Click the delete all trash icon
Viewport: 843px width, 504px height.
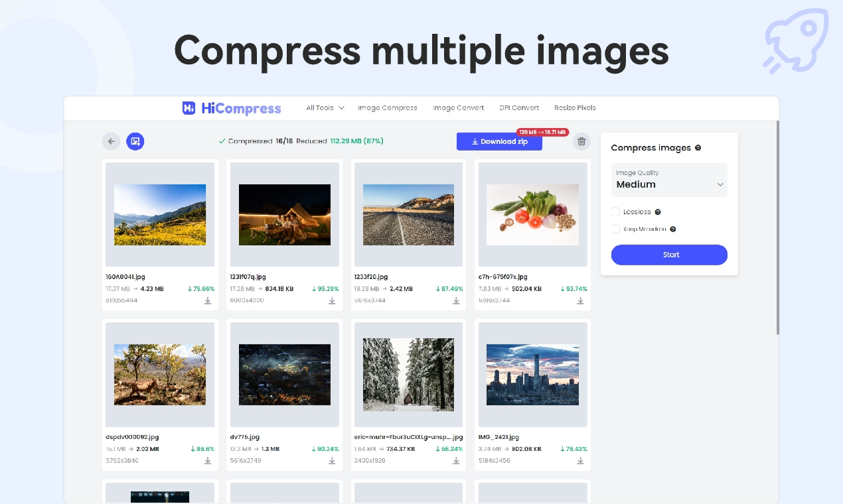tap(581, 141)
